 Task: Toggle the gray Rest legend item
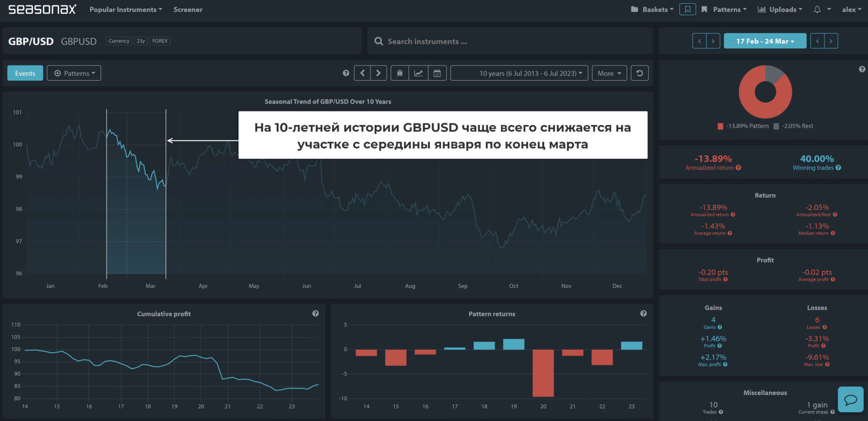[793, 126]
